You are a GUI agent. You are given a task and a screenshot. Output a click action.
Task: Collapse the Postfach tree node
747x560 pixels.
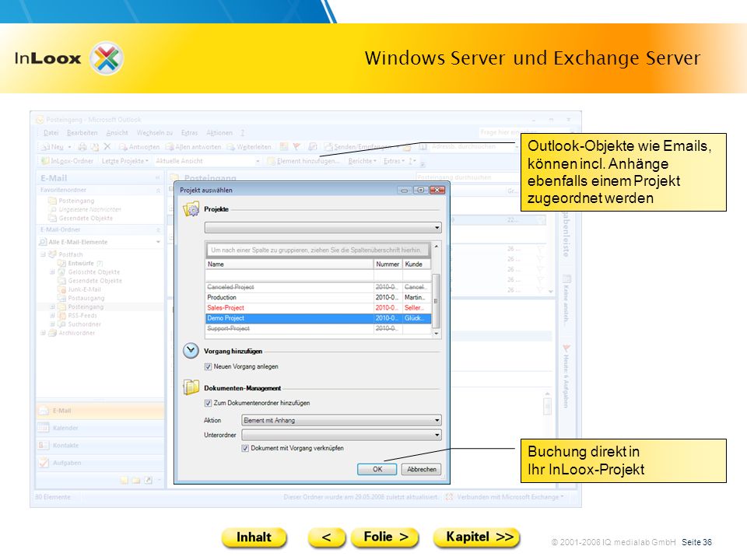[43, 254]
